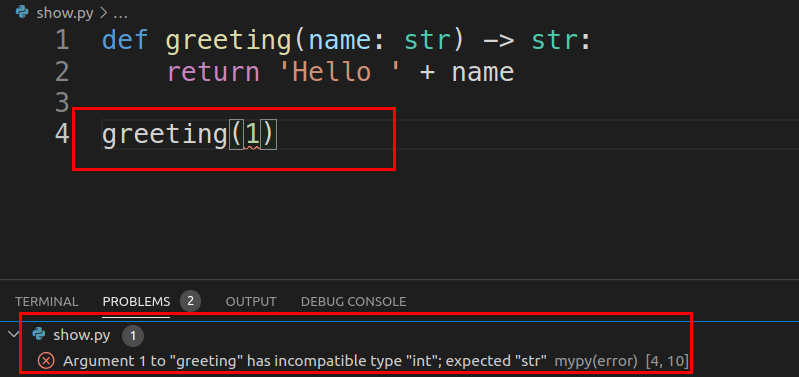The width and height of the screenshot is (799, 377).
Task: Click the Python icon beside show.py in Problems
Action: click(x=38, y=334)
